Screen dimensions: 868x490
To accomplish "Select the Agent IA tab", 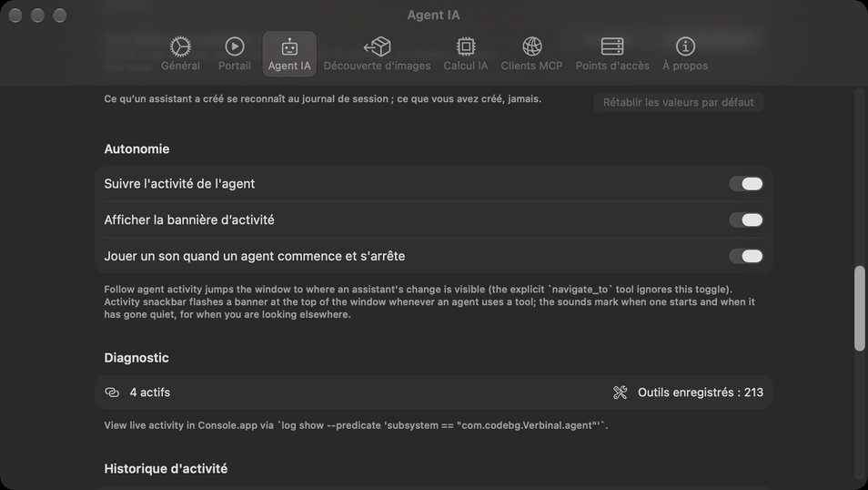I will point(289,54).
